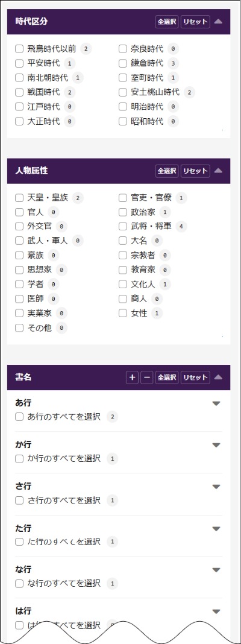The width and height of the screenshot is (241, 644).
Task: Click リセット button in 人物属性 header
Action: point(195,171)
